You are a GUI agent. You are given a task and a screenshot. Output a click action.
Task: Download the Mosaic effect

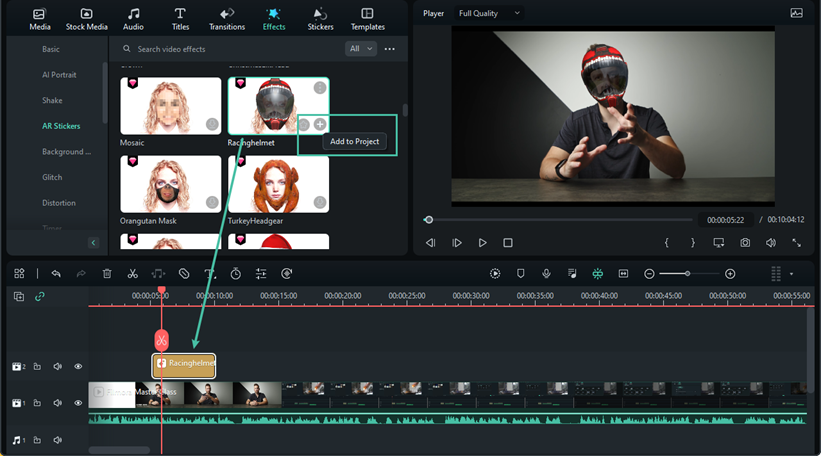212,124
